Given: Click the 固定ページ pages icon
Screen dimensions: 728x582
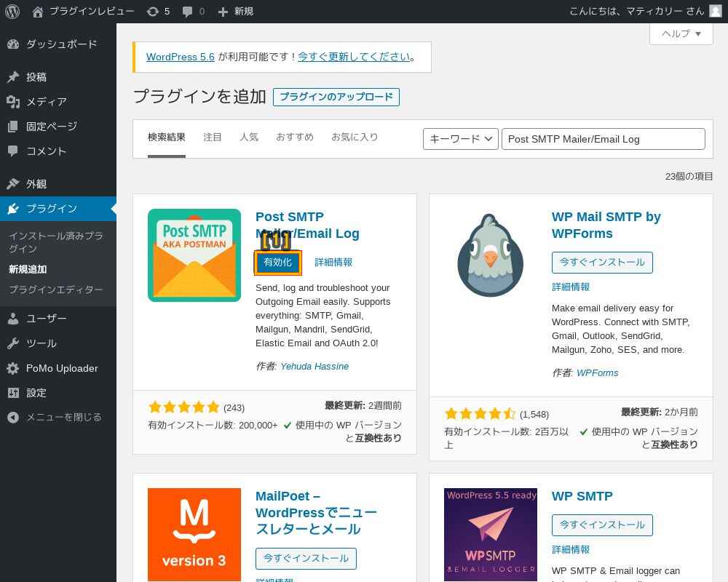Looking at the screenshot, I should tap(13, 127).
